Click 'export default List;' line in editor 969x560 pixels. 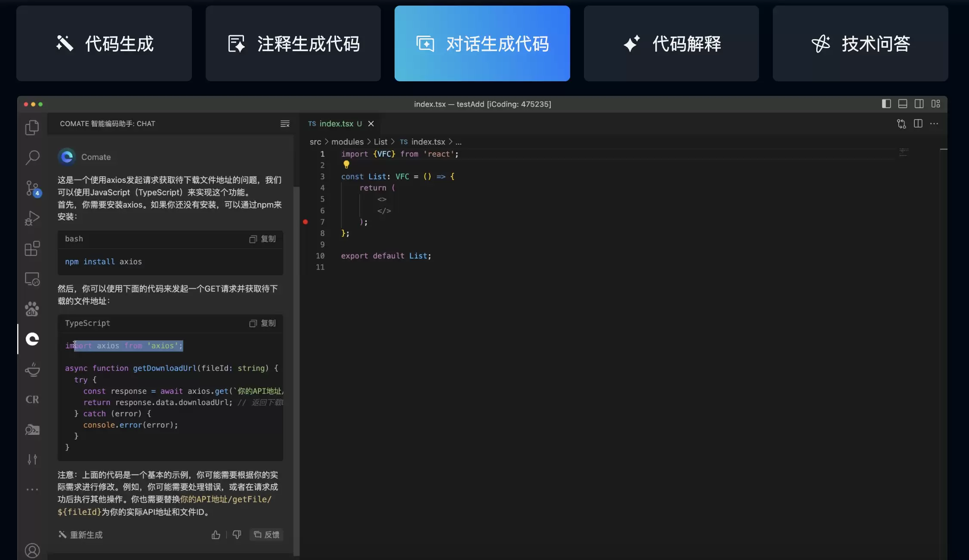[x=386, y=256]
